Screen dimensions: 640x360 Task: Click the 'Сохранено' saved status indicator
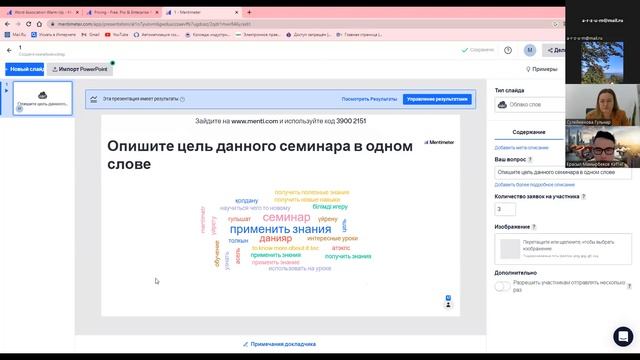point(478,50)
